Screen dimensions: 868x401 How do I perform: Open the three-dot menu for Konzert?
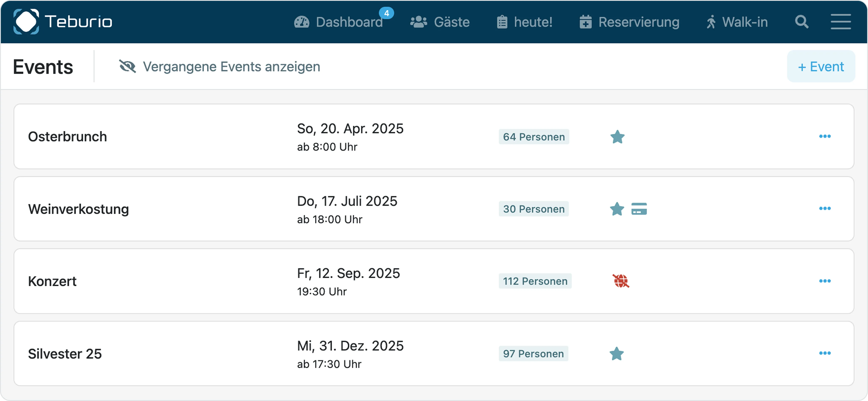pos(825,281)
